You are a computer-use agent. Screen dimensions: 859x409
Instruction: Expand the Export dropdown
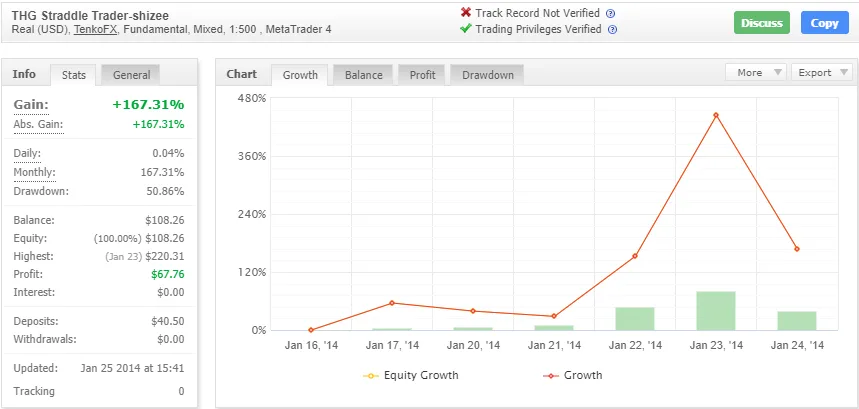(x=821, y=72)
